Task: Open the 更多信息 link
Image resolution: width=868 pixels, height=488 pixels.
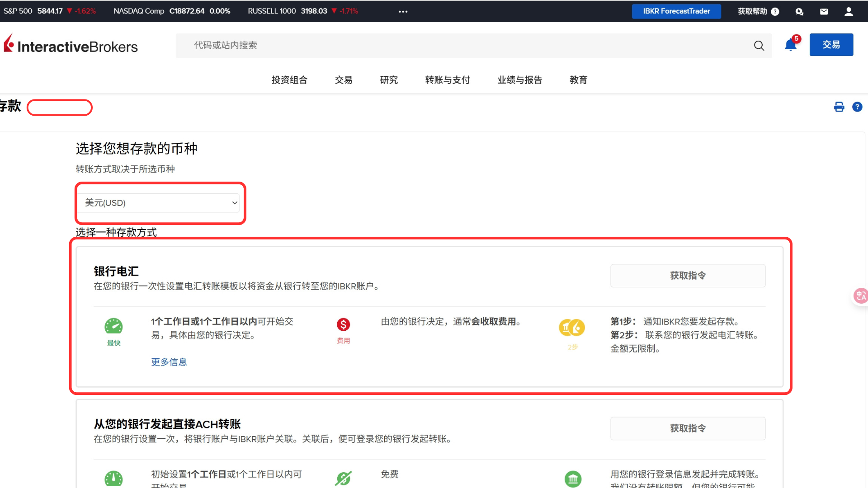Action: coord(169,362)
